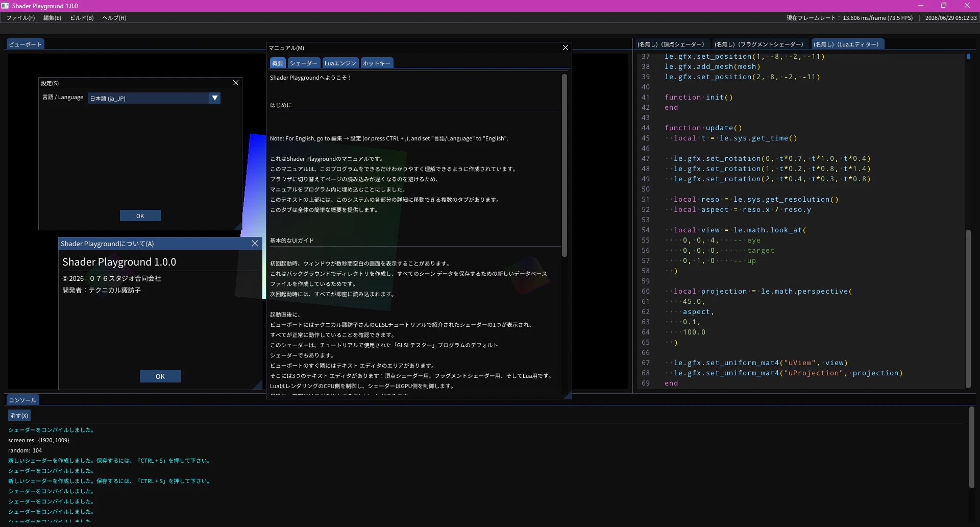
Task: Click the 日本語 (ja_JP) language combo box
Action: pyautogui.click(x=154, y=98)
